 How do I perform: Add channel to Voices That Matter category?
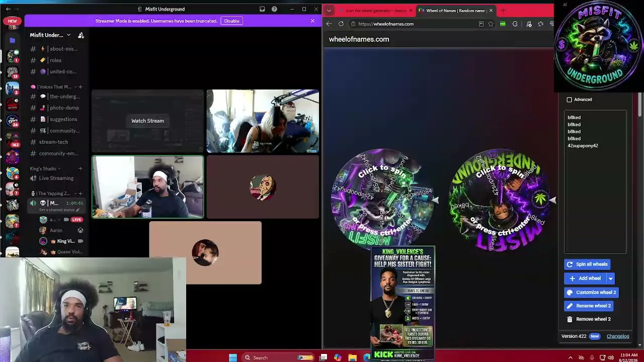click(80, 87)
